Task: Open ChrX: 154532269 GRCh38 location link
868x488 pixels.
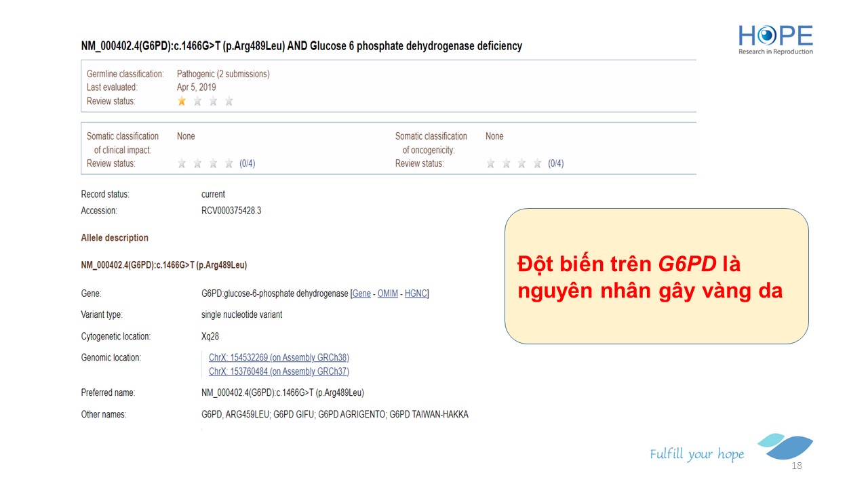Action: pyautogui.click(x=279, y=357)
